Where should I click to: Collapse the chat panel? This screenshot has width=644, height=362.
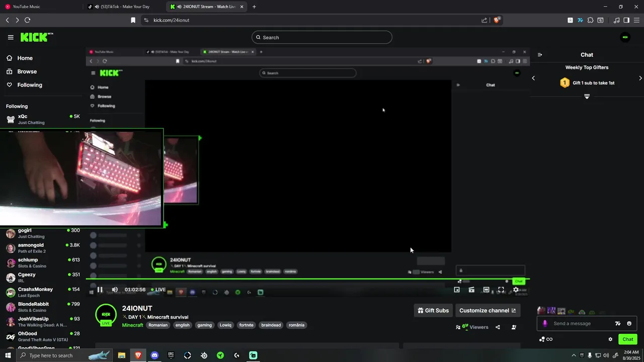point(540,55)
